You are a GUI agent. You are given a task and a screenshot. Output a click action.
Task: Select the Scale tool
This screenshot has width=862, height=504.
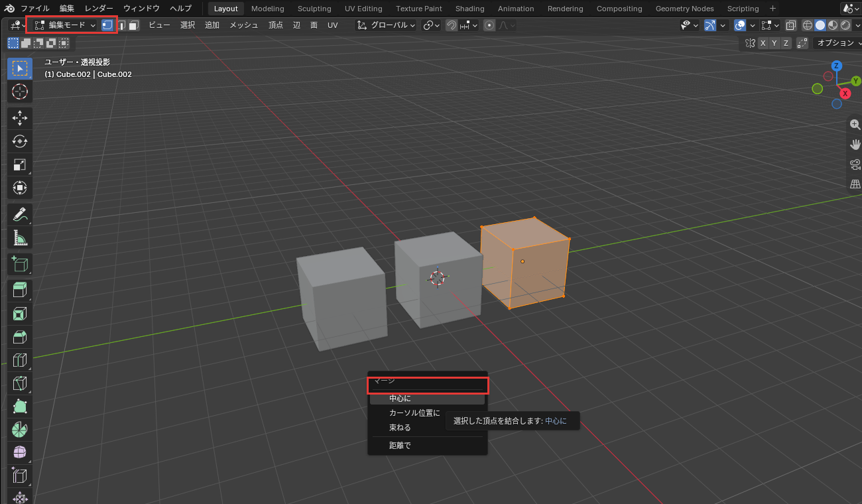(20, 164)
